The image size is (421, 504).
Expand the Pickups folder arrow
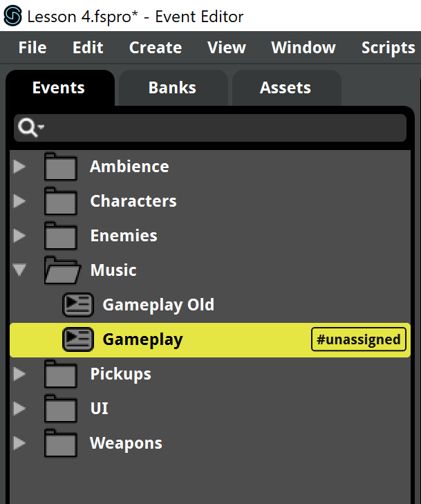(19, 374)
